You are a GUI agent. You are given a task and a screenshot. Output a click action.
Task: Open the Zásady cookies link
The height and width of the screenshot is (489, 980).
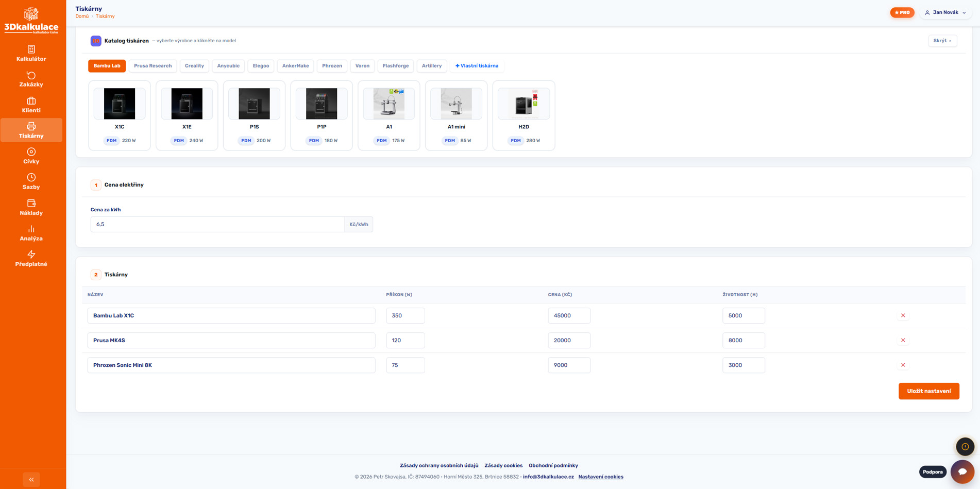click(503, 466)
